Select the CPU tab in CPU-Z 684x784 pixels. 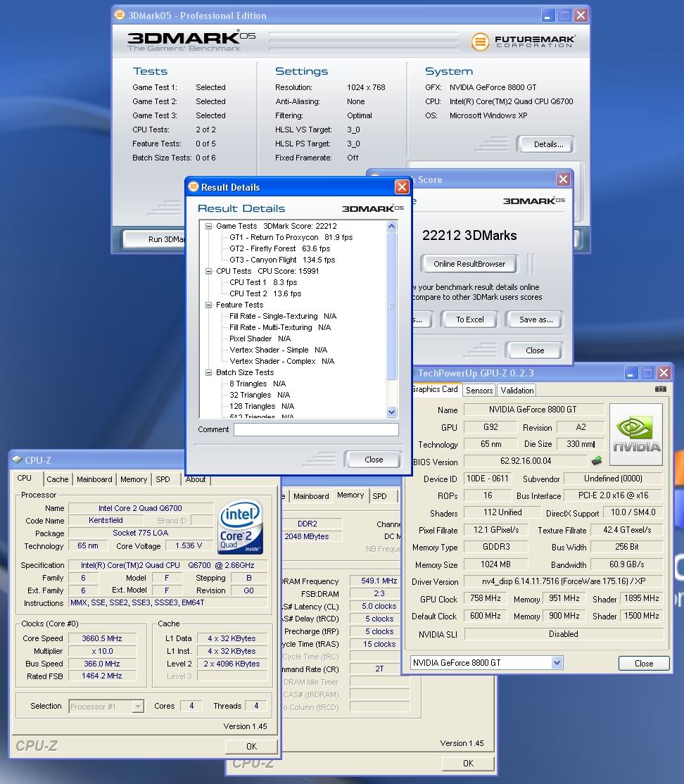coord(25,478)
